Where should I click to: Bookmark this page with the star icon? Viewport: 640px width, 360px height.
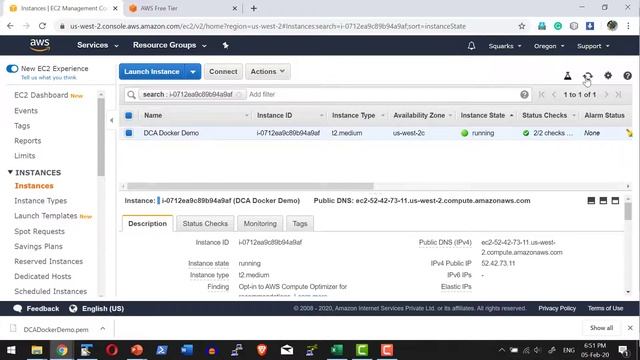coord(521,26)
